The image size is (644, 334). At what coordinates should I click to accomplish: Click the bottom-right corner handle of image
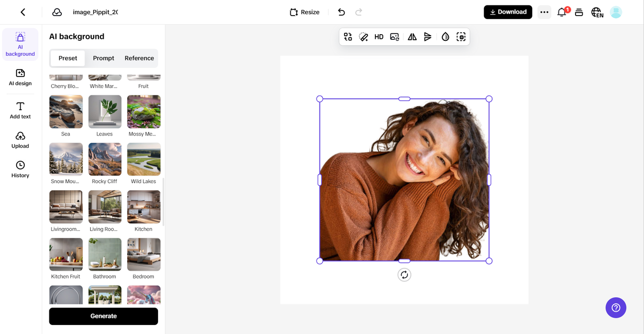(x=489, y=261)
